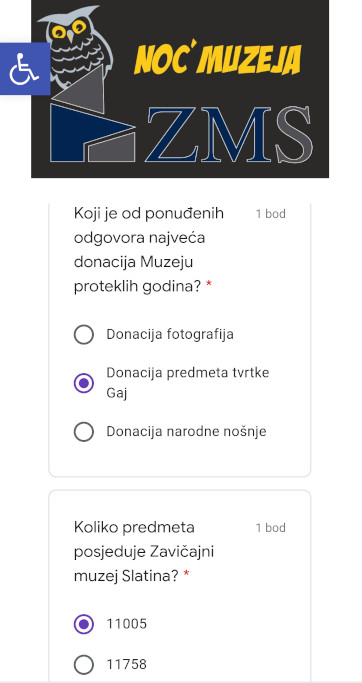The width and height of the screenshot is (362, 683).
Task: Select the Donacija fotografija radio circle
Action: [84, 335]
